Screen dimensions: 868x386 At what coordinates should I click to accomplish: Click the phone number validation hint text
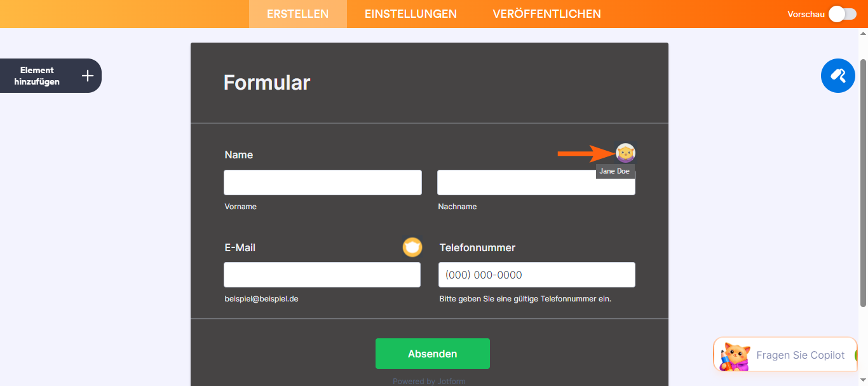coord(526,298)
